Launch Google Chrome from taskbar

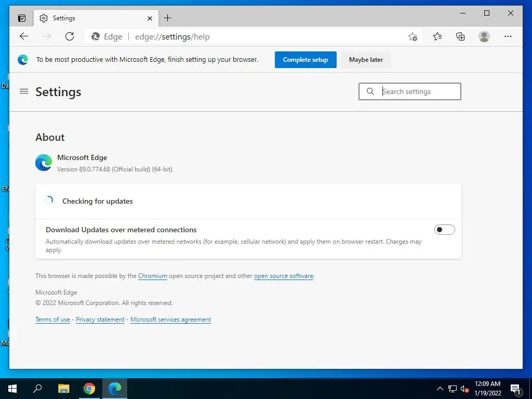[x=89, y=389]
